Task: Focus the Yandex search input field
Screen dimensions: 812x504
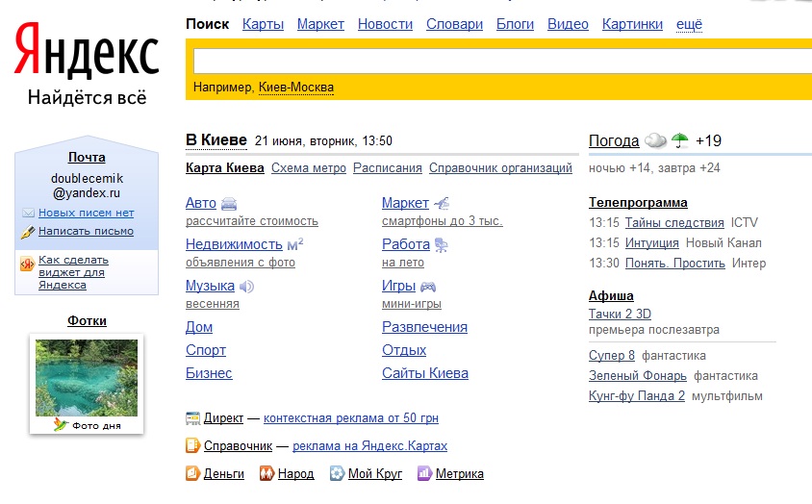Action: click(x=500, y=61)
